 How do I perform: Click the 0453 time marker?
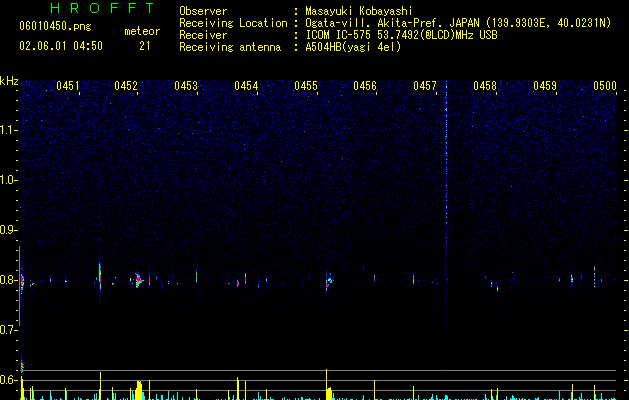coord(186,86)
